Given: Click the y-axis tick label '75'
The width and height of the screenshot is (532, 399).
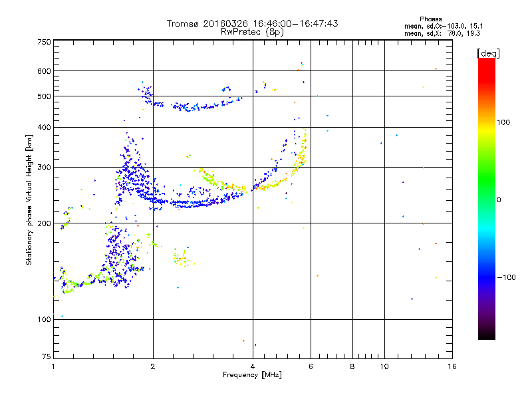Looking at the screenshot, I should [47, 356].
